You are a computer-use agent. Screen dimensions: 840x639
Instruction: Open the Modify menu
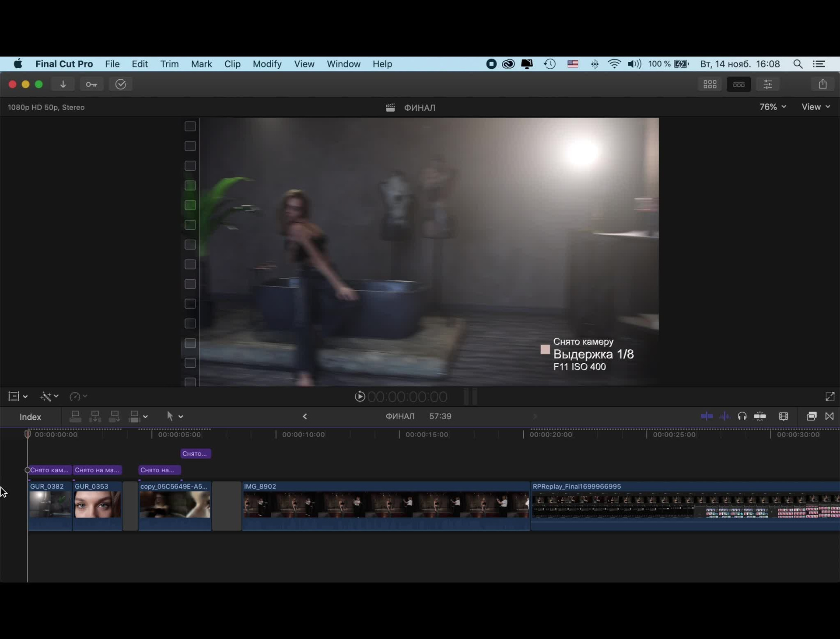click(267, 64)
